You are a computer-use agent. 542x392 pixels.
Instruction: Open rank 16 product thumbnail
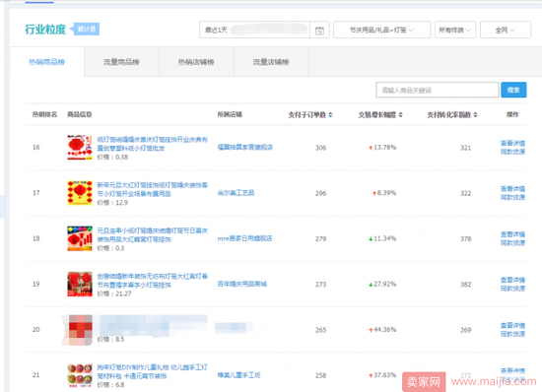click(80, 147)
